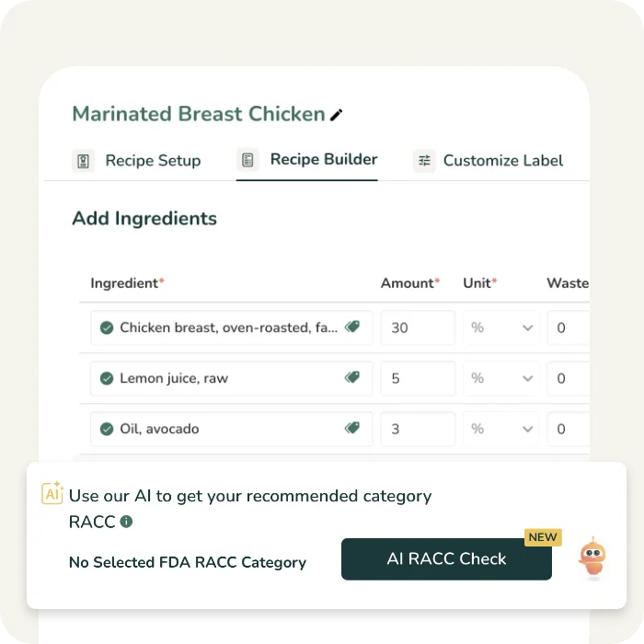Click the RACC info icon
The height and width of the screenshot is (644, 644).
coord(126,522)
